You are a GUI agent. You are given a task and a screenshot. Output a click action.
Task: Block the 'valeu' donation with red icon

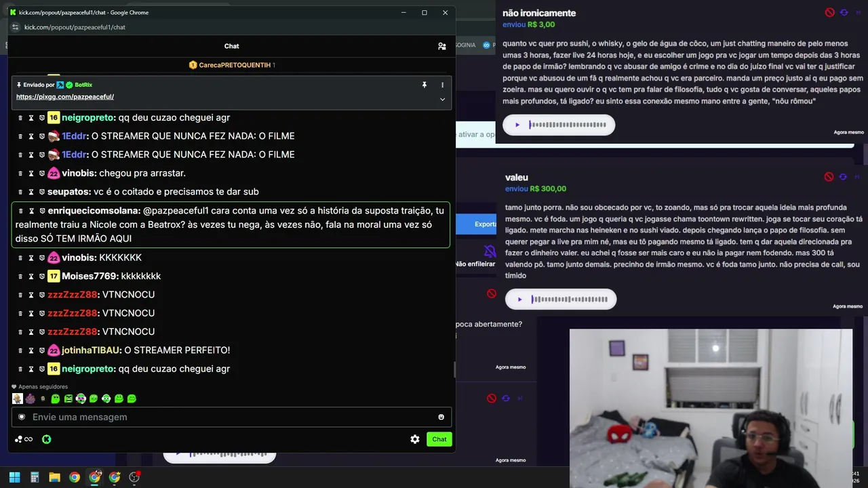point(829,177)
